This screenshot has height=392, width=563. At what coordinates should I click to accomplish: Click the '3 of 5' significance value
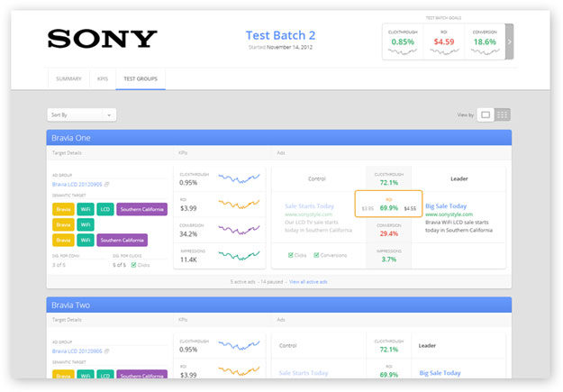click(x=59, y=265)
